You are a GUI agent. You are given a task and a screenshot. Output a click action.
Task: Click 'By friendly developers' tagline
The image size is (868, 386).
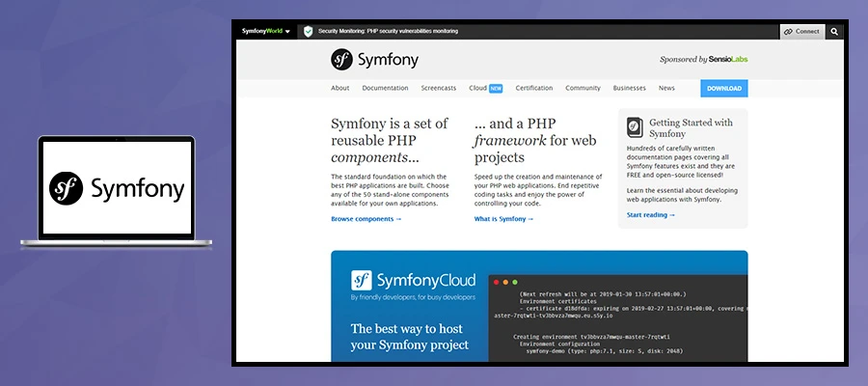click(413, 297)
